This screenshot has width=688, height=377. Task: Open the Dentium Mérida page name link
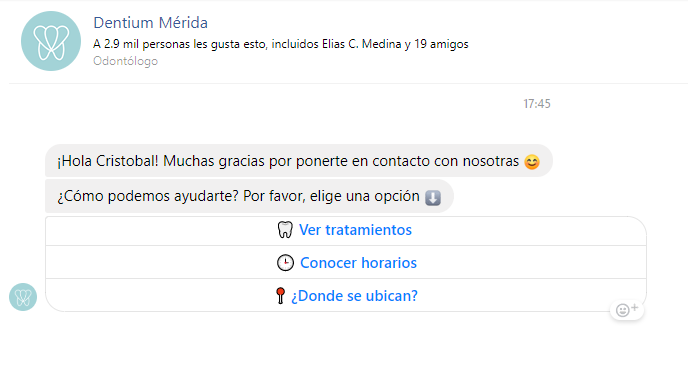150,23
